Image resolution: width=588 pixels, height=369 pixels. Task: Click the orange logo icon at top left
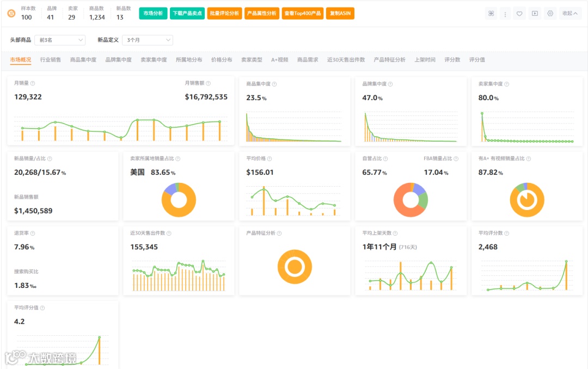click(11, 14)
